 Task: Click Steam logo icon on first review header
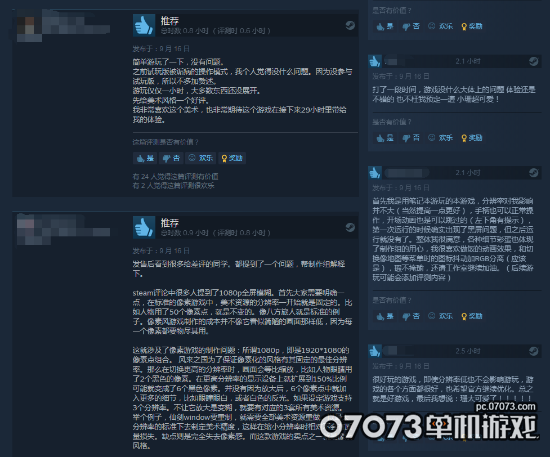pos(350,25)
